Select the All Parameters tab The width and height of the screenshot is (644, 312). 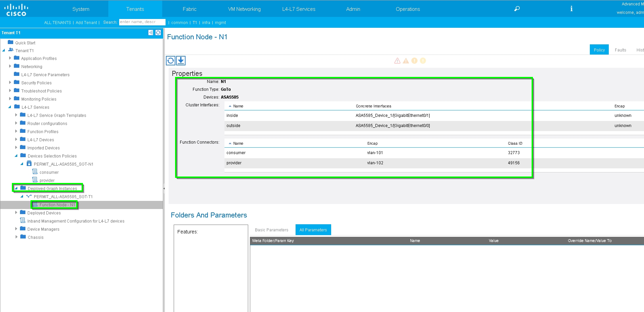point(313,230)
